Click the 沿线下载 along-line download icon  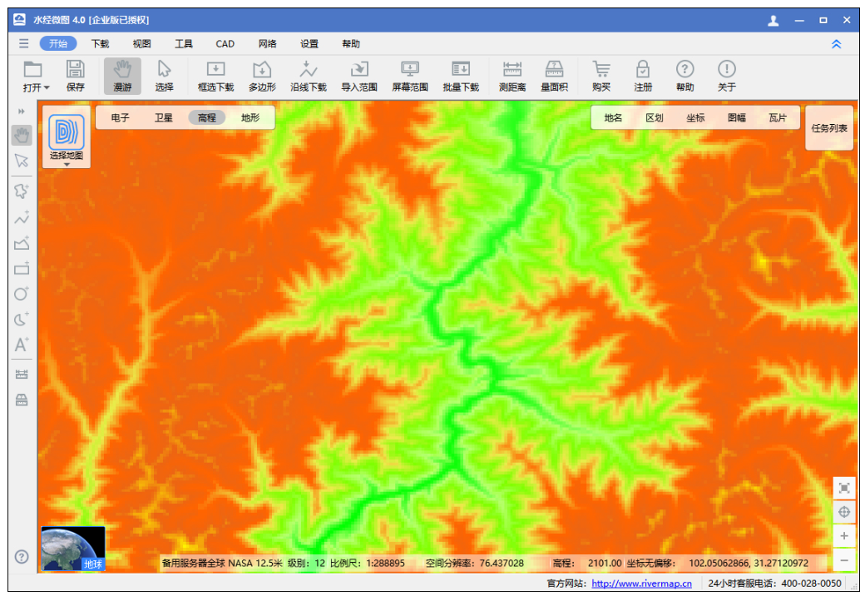[x=308, y=70]
